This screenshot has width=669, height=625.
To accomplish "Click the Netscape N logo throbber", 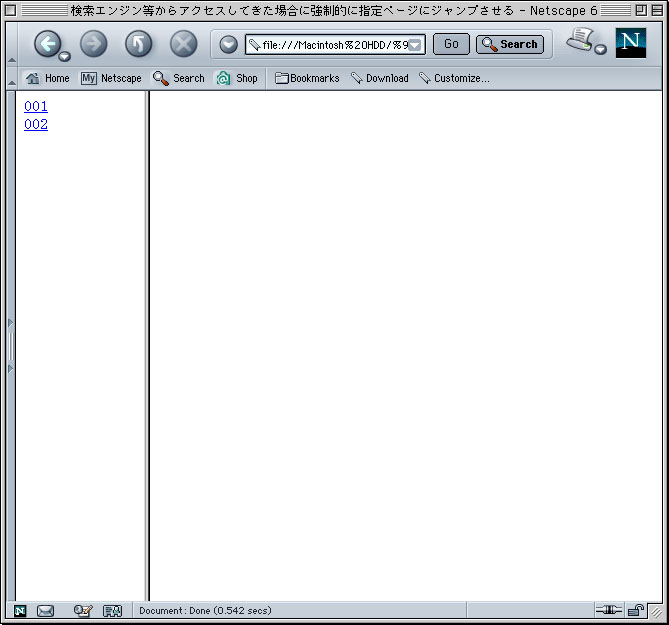I will [631, 43].
